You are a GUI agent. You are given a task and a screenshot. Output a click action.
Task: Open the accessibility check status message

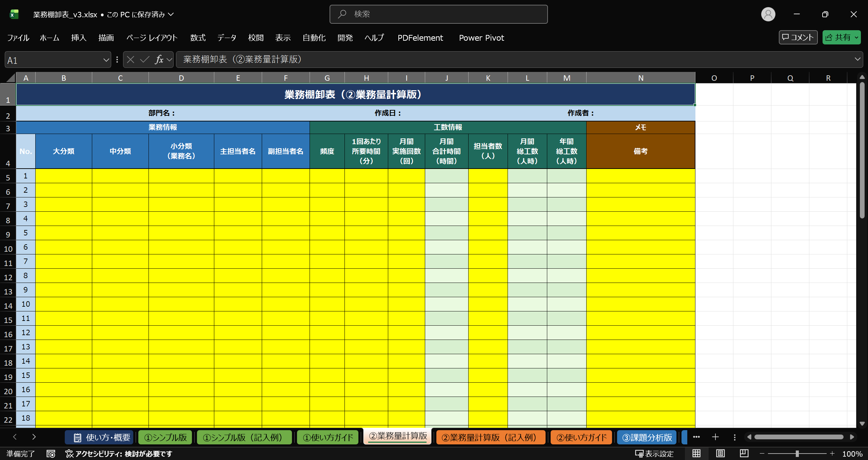click(x=119, y=454)
